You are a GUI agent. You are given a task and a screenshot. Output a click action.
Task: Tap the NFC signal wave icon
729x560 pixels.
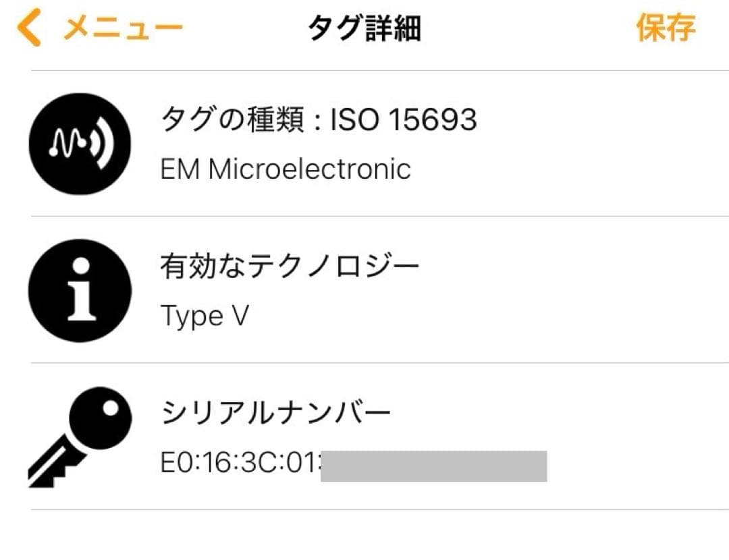(80, 144)
